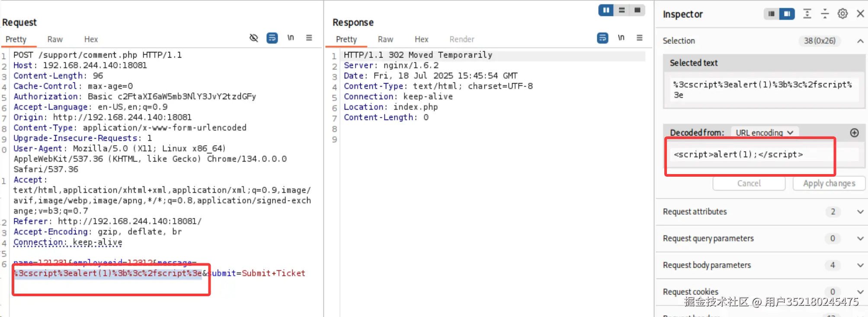Click Submit+Ticket parameter value
Image resolution: width=868 pixels, height=317 pixels.
(x=273, y=273)
